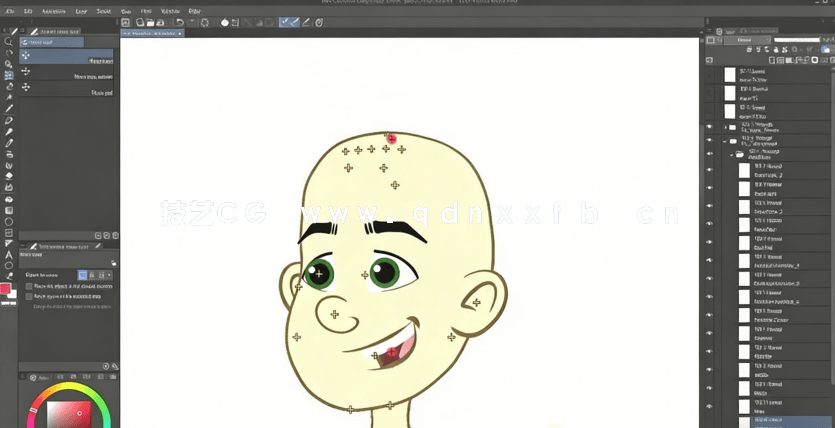Select the Fill bucket tool

(x=9, y=199)
